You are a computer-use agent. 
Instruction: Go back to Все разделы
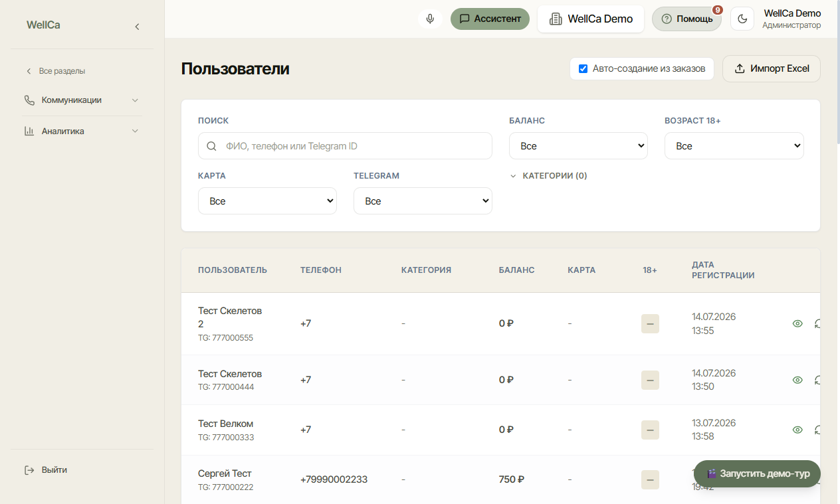[56, 71]
